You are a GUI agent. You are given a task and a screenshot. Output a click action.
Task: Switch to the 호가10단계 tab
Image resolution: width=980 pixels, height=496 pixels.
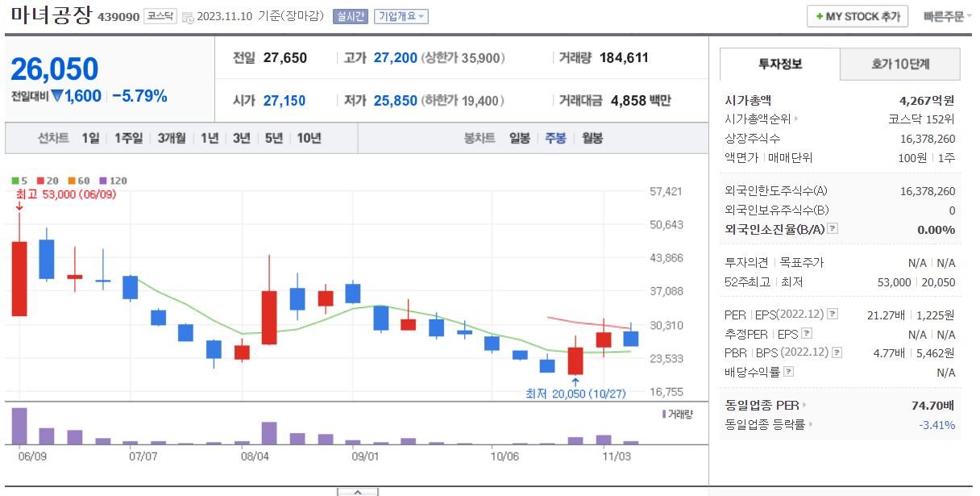pos(900,64)
